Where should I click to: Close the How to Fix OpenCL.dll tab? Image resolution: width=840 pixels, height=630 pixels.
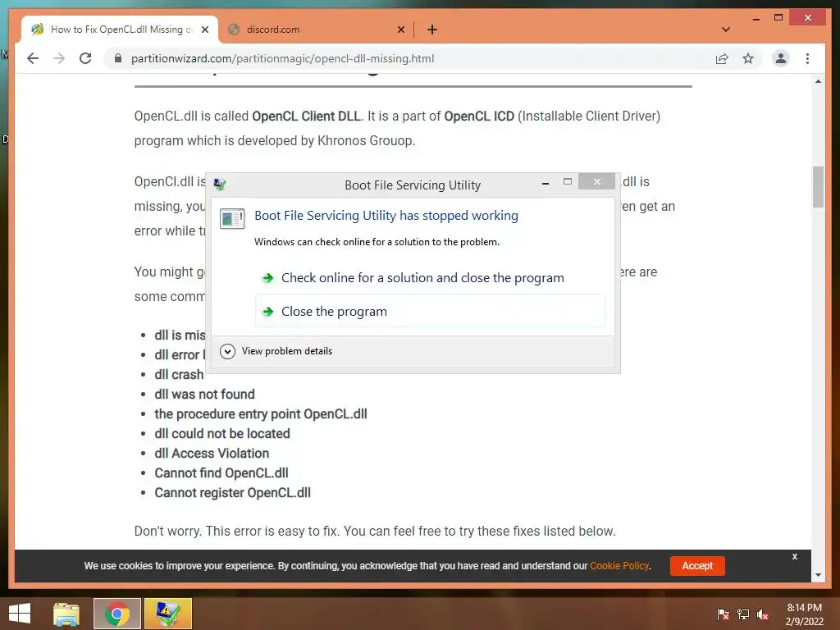click(204, 30)
